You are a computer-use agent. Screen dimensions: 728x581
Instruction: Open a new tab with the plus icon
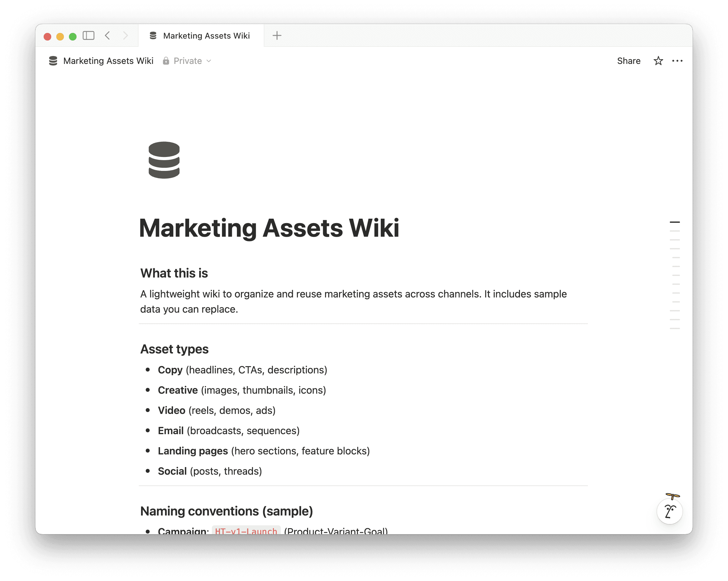(x=277, y=35)
